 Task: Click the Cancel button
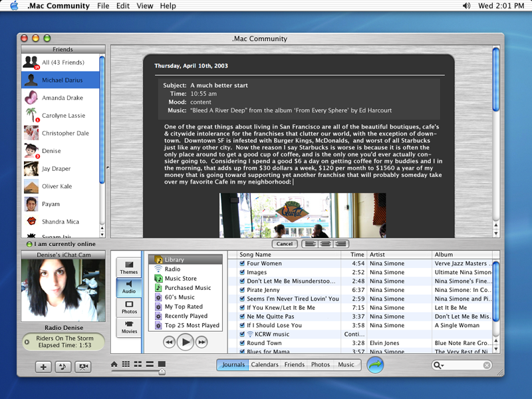[285, 244]
